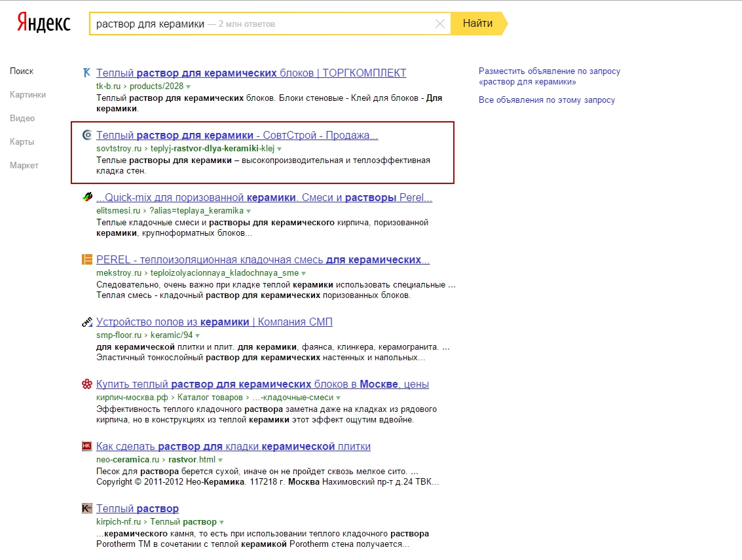Viewport: 742px width, 560px height.
Task: Open dropdown arrow beside sovtstroy.ru URL
Action: (x=279, y=149)
